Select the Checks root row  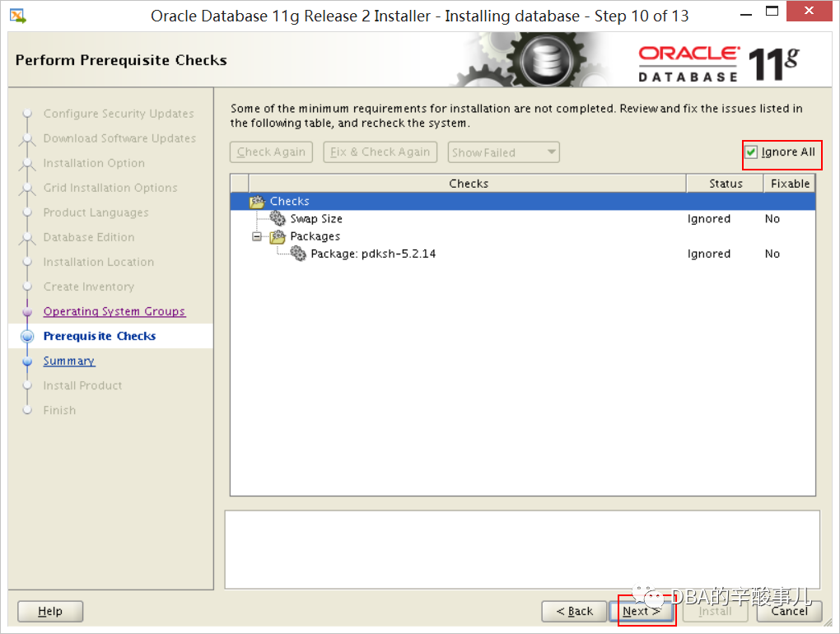[523, 202]
